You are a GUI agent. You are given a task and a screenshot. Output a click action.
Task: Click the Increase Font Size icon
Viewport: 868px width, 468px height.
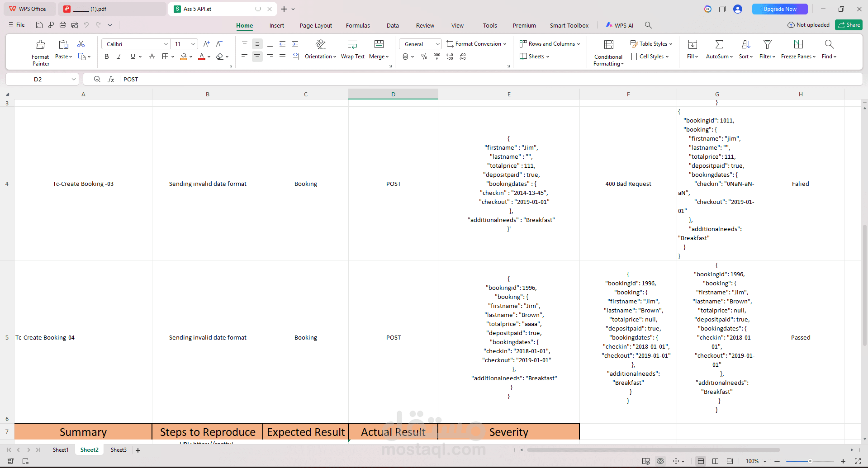coord(206,44)
